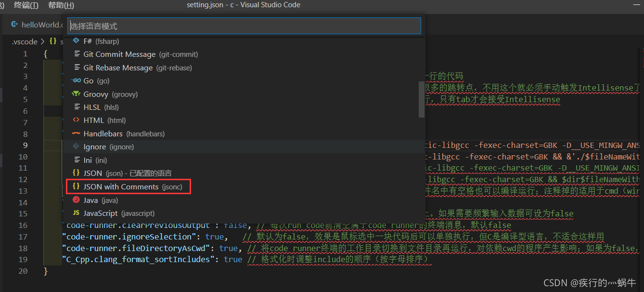Click the closing brace on line 20
Screen dimensions: 644x292
coord(45,271)
